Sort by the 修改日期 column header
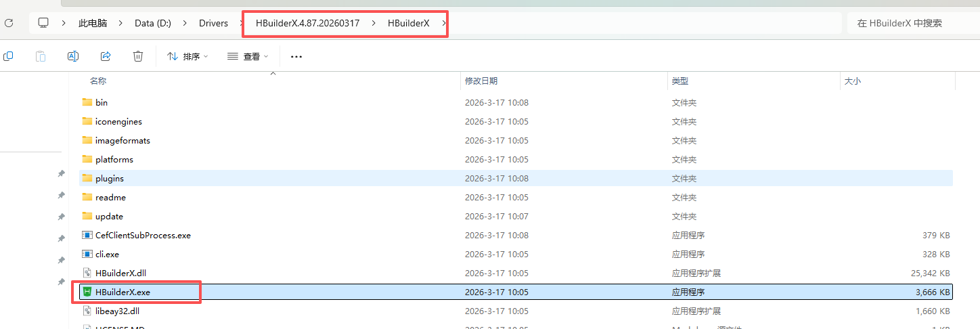Screen dimensions: 980x329 click(481, 81)
